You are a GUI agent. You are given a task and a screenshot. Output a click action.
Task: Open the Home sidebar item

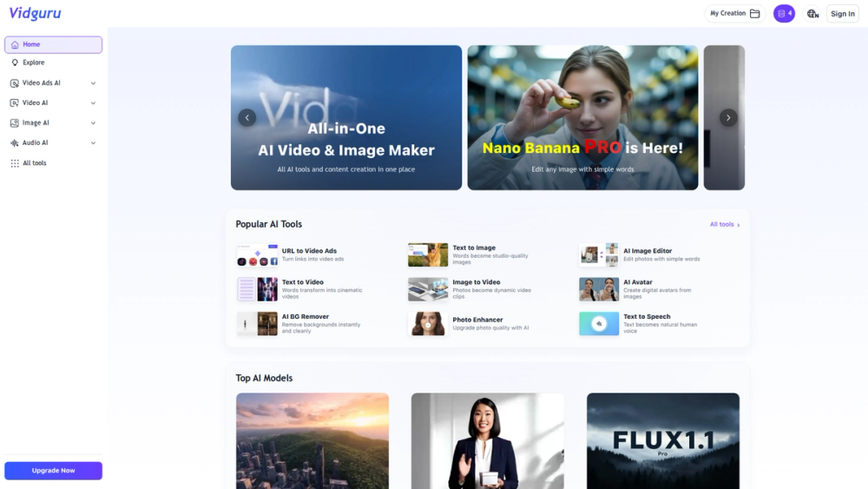(x=53, y=44)
